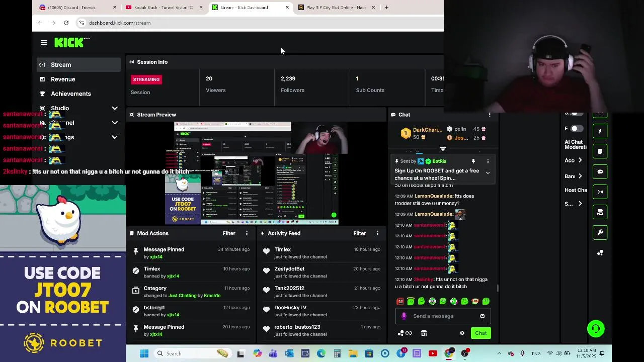Open File Explorer from taskbar
The image size is (644, 362).
coord(353,353)
